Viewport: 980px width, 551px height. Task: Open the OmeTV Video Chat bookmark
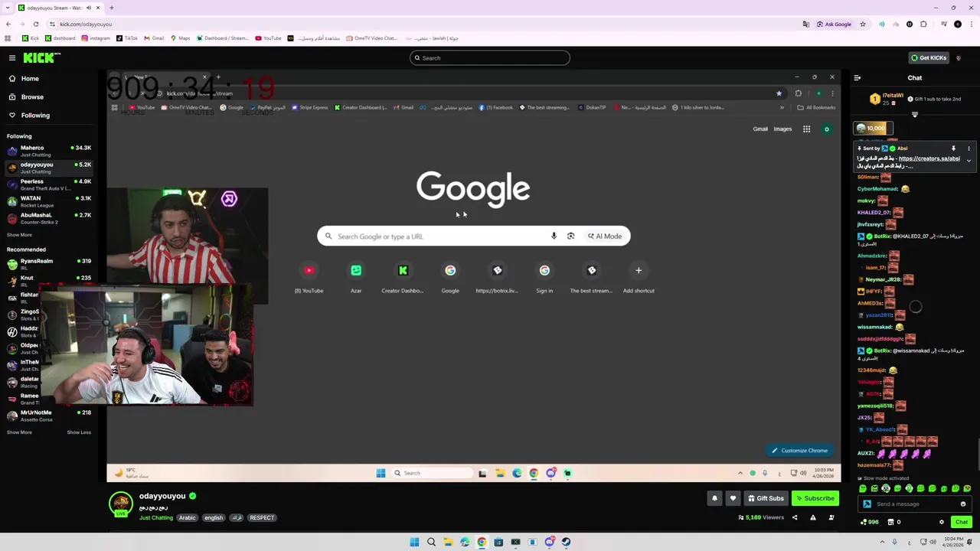pyautogui.click(x=371, y=38)
